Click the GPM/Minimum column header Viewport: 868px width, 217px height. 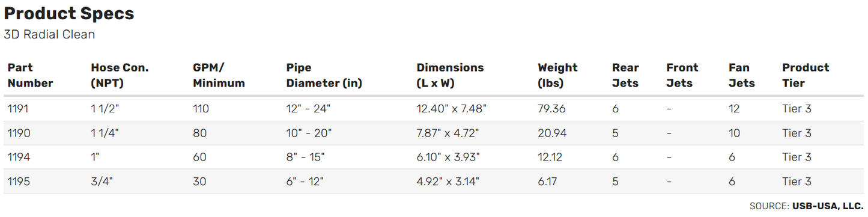pyautogui.click(x=219, y=75)
